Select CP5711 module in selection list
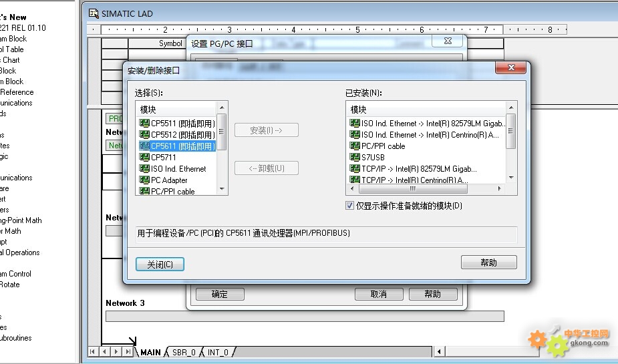 coord(158,157)
